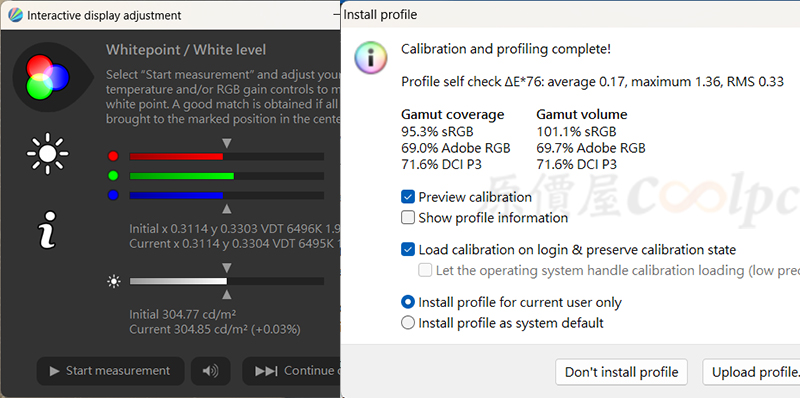Click the DisplayCAL app icon in title bar
This screenshot has height=398, width=800.
point(15,15)
